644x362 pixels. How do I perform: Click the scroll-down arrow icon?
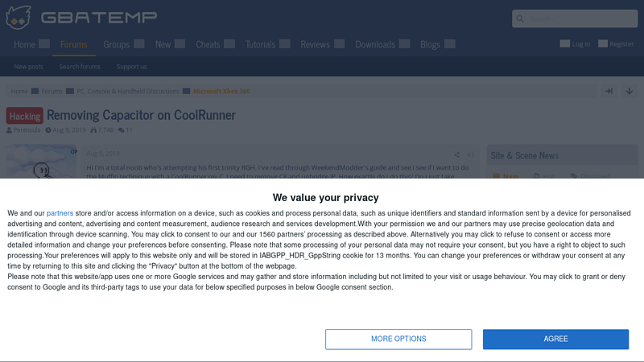tap(630, 91)
